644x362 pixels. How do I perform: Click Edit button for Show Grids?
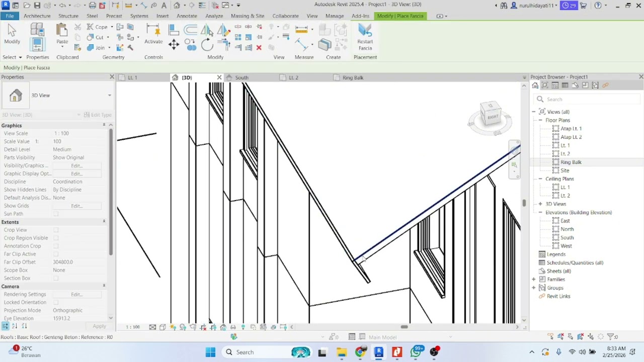pyautogui.click(x=76, y=206)
